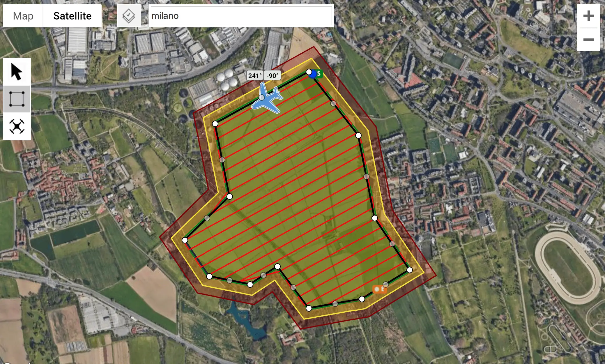Click the milano search field
605x364 pixels.
click(x=241, y=16)
